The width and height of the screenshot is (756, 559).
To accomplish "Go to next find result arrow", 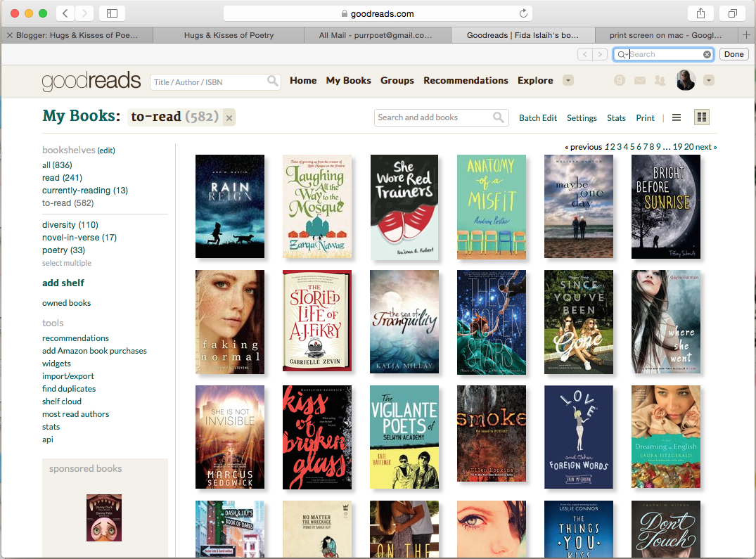I will coord(600,54).
